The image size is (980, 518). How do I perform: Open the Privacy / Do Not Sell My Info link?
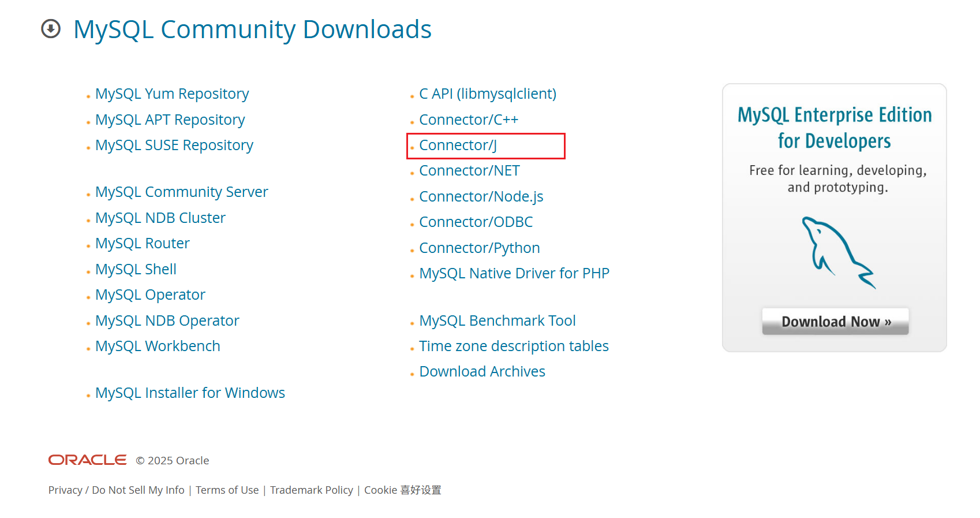[x=117, y=490]
